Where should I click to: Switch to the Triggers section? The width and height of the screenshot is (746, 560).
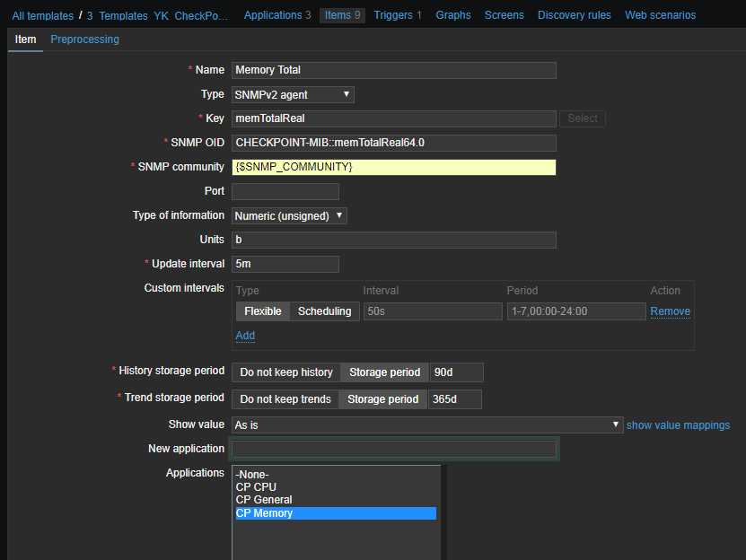tap(391, 15)
